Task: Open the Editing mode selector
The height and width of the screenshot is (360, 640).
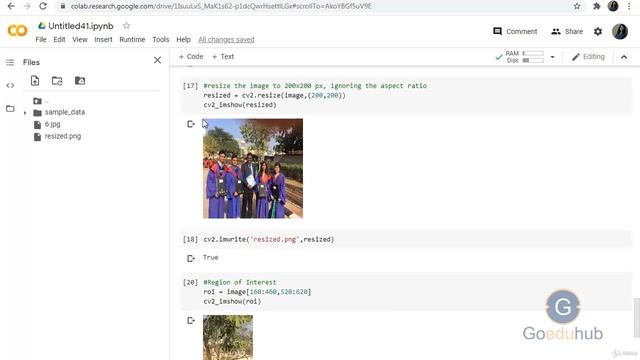Action: 588,57
